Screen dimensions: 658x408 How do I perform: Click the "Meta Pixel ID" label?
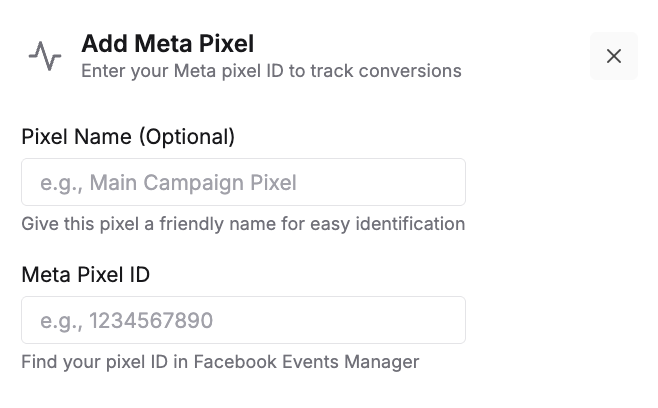85,275
